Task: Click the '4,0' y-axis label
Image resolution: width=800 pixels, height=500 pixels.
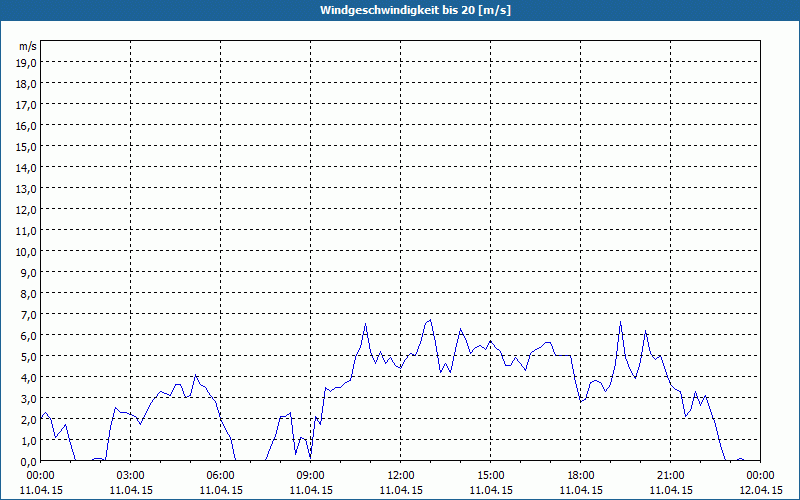Action: click(x=28, y=378)
